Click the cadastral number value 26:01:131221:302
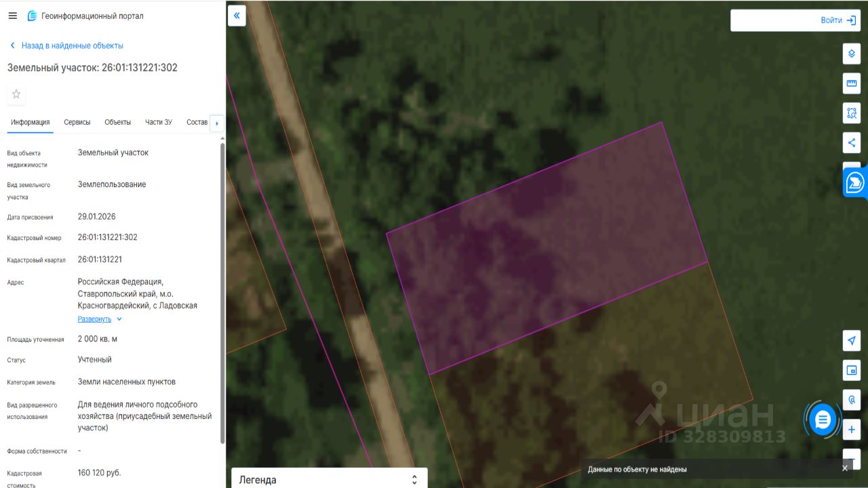Screen dimensions: 868x488 108,237
